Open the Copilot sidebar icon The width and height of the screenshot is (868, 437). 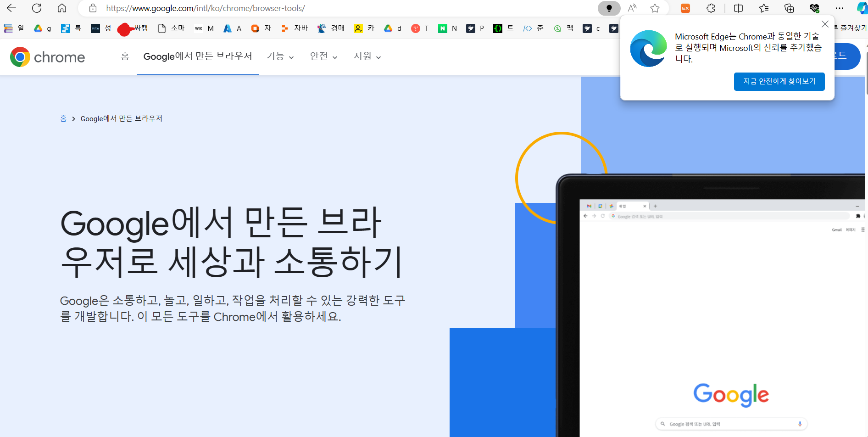pyautogui.click(x=862, y=8)
